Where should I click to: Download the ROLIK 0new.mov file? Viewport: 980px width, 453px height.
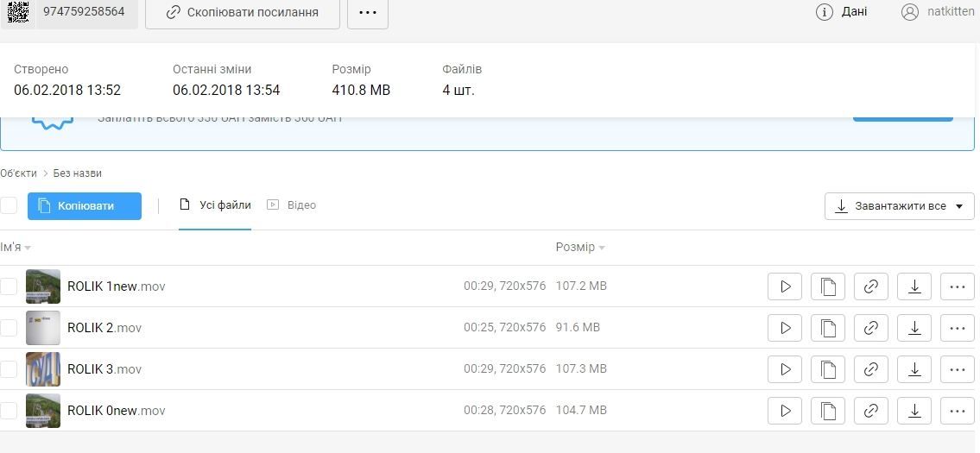(914, 411)
